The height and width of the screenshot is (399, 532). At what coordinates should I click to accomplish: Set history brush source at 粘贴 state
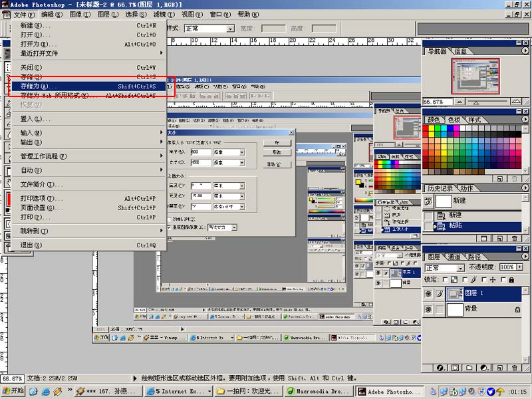tap(428, 226)
